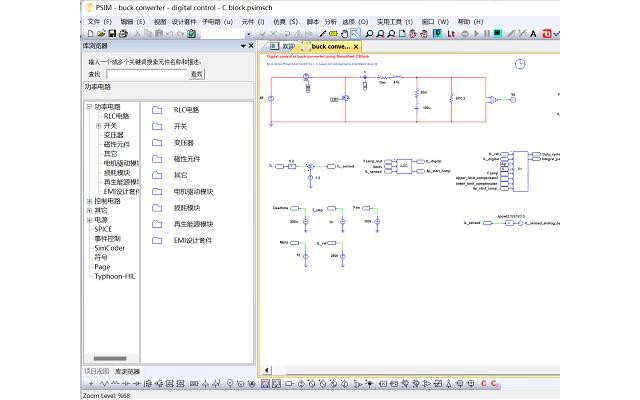The height and width of the screenshot is (400, 640).
Task: Select the 库浏览器 bottom tab
Action: (x=128, y=371)
